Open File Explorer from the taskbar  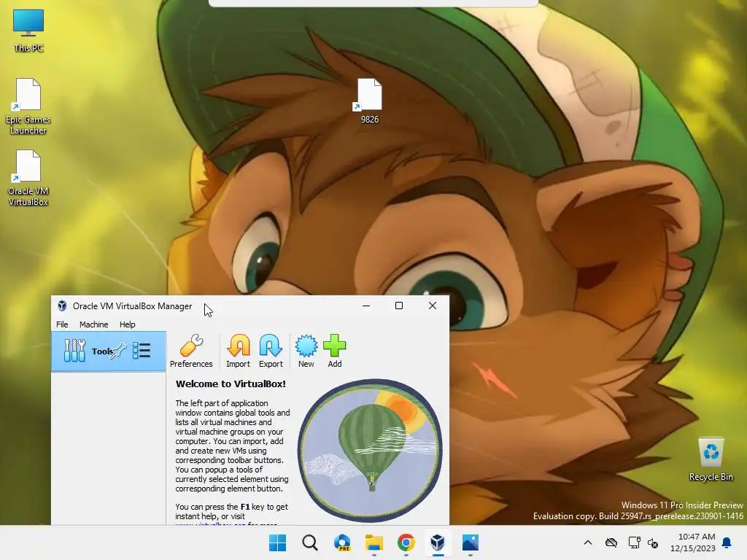pos(374,542)
